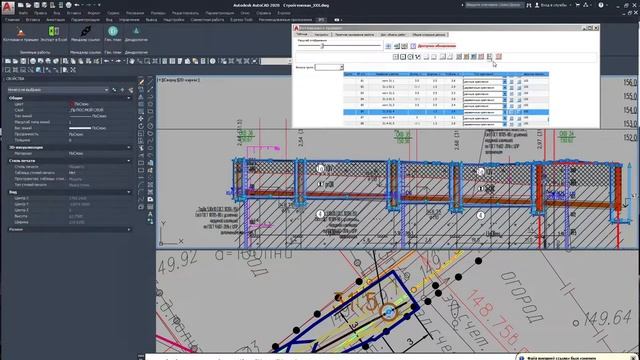Viewport: 640px width, 360px height.
Task: Click the sign-in button in the title bar
Action: click(x=551, y=5)
